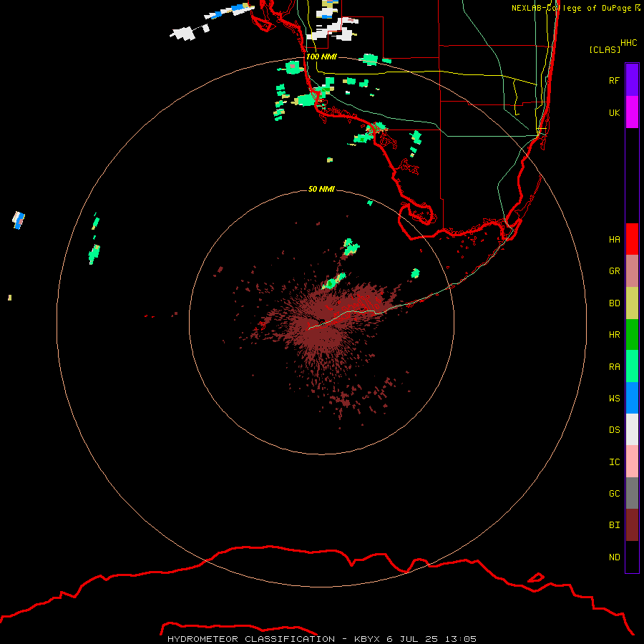Click the GR legend color block
The image size is (644, 644).
pyautogui.click(x=632, y=271)
